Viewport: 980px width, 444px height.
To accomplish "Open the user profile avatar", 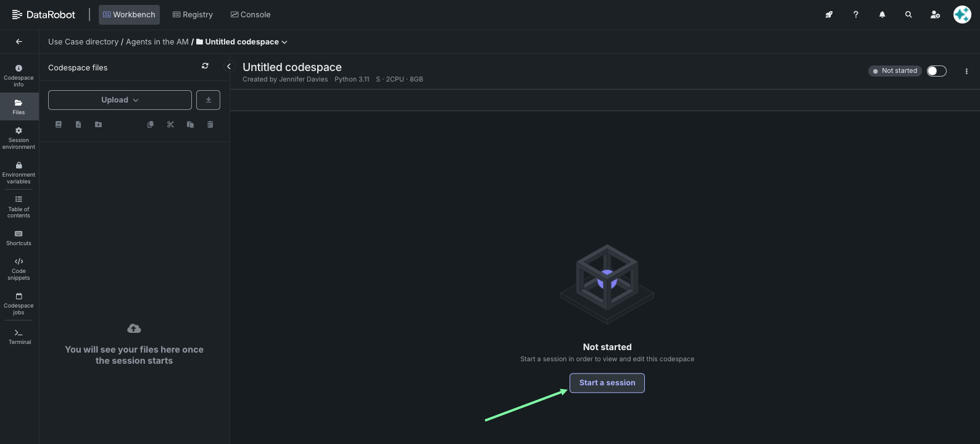I will 962,15.
